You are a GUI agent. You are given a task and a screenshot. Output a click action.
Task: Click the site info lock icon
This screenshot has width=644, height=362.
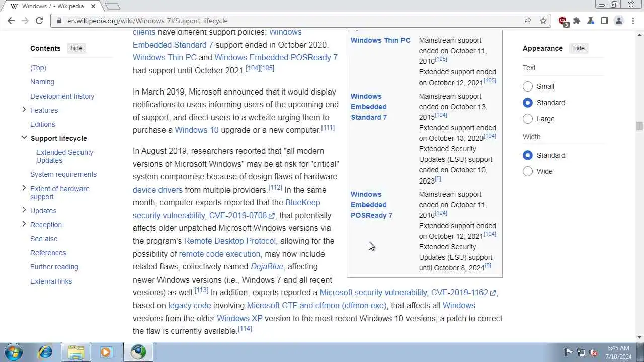pos(59,21)
